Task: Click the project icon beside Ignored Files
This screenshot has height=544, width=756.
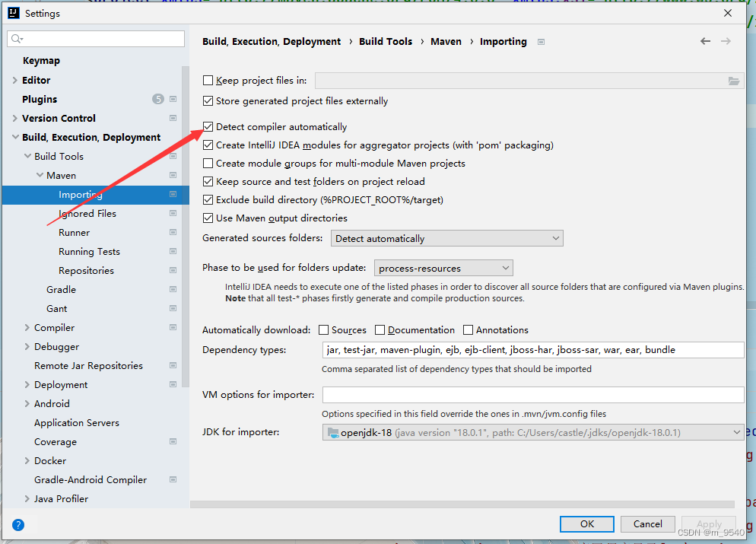Action: tap(173, 213)
